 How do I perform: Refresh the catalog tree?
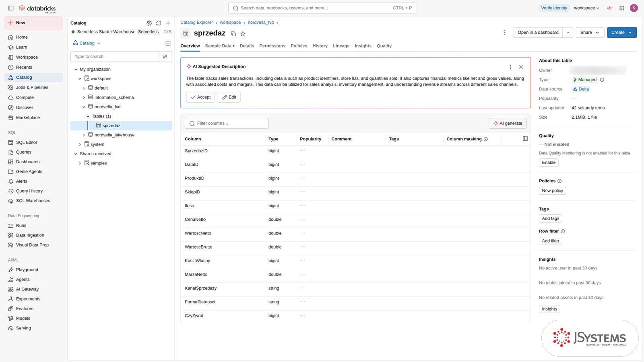coord(159,23)
